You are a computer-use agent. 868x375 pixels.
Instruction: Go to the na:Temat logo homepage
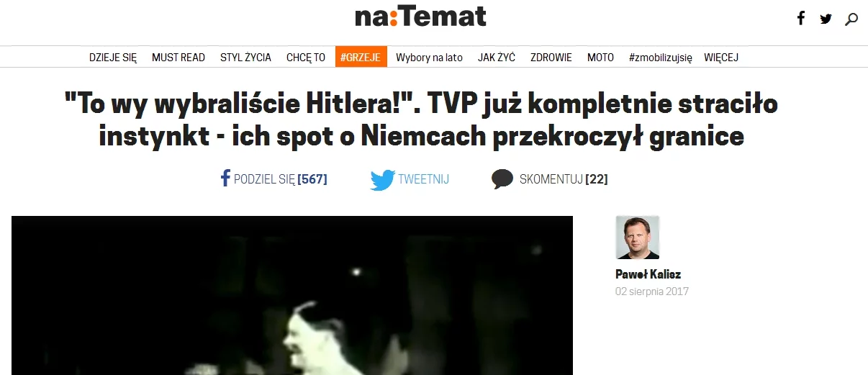pyautogui.click(x=420, y=16)
